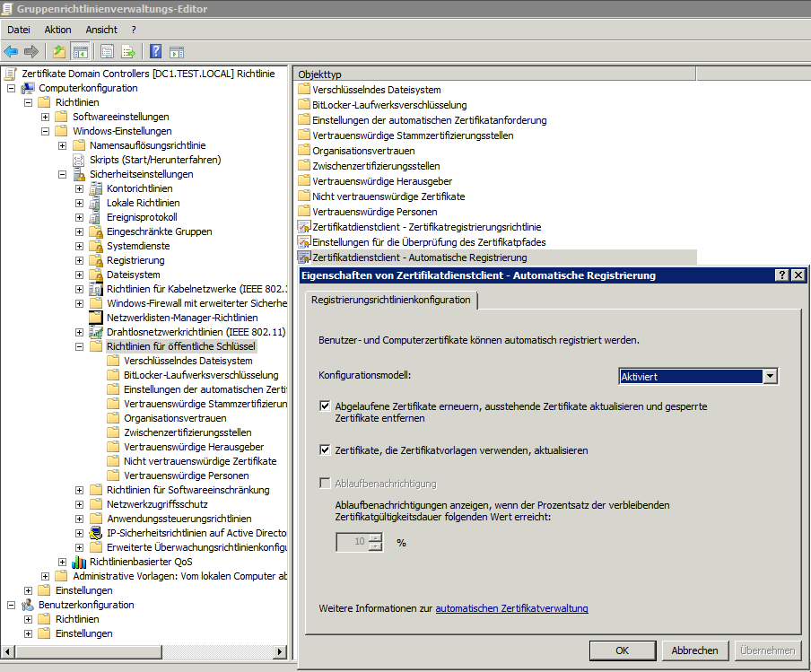Toggle the show/hide console tree icon
The width and height of the screenshot is (811, 672).
[x=80, y=51]
